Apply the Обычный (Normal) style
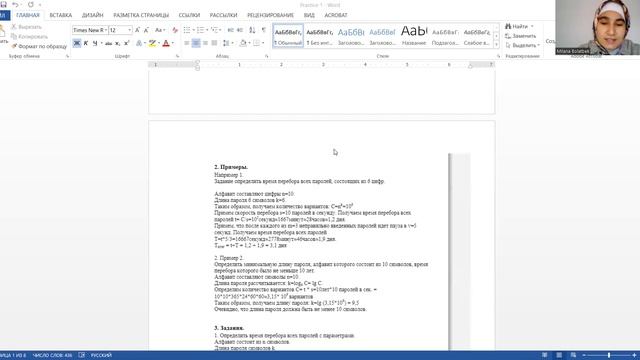 coord(288,36)
